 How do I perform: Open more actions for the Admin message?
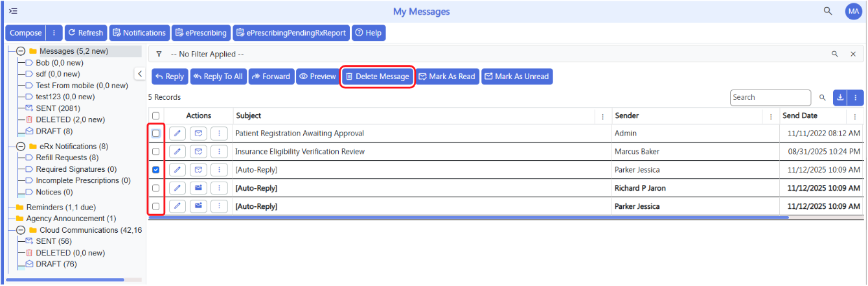coord(219,133)
